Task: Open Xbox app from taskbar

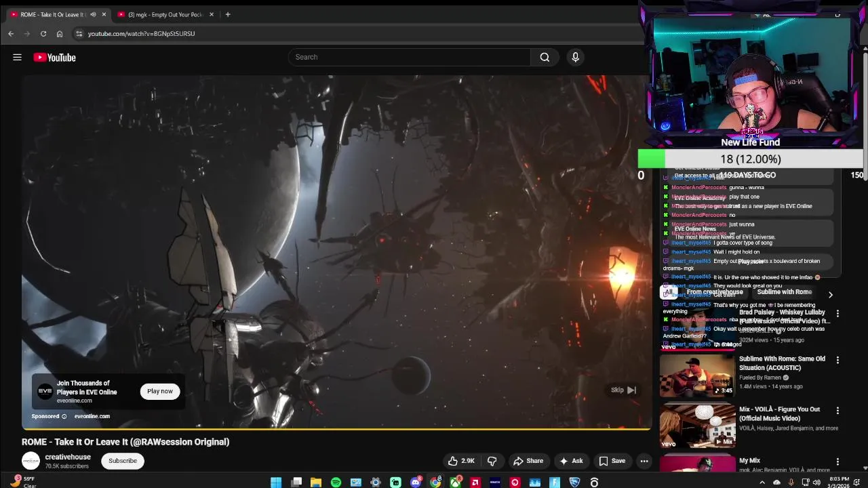Action: [456, 483]
